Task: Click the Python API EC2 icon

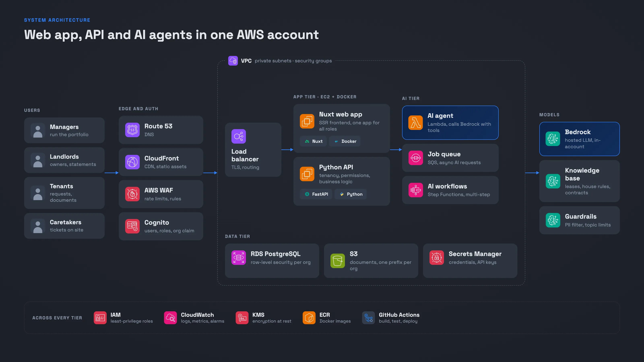Action: (307, 174)
